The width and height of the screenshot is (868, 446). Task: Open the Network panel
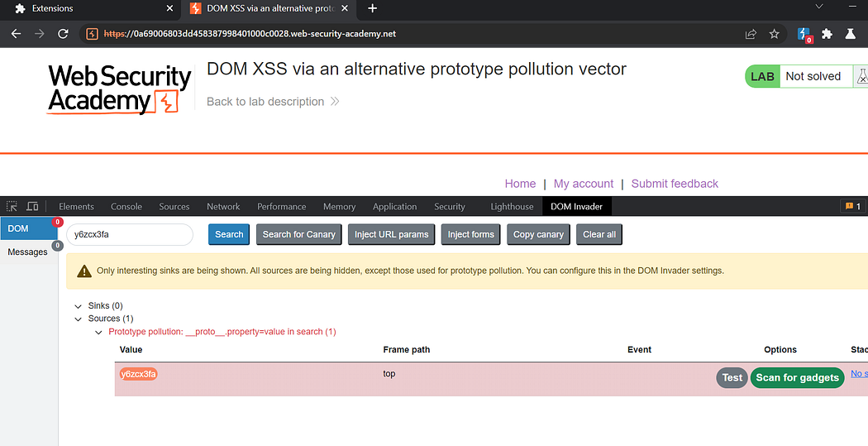tap(224, 206)
